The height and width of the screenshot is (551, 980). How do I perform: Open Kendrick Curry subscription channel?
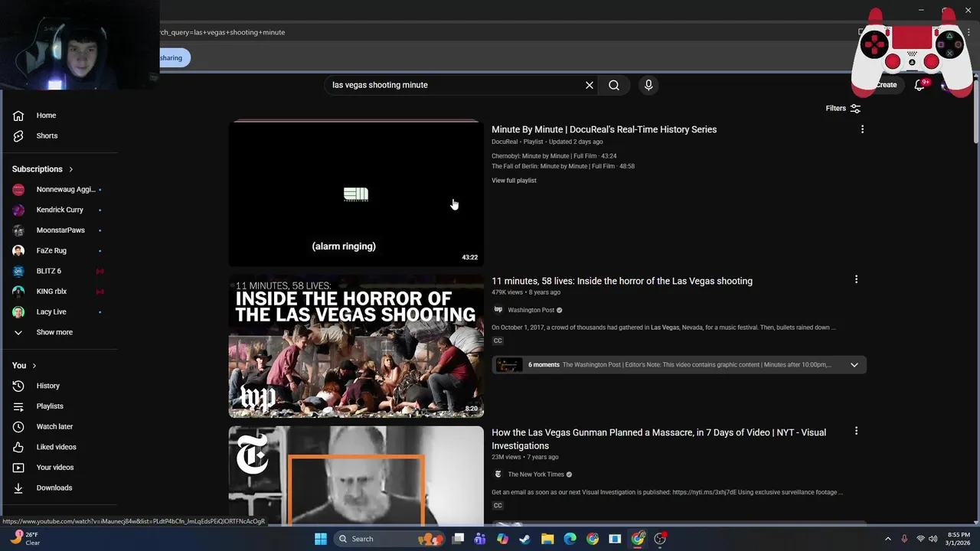pos(60,210)
